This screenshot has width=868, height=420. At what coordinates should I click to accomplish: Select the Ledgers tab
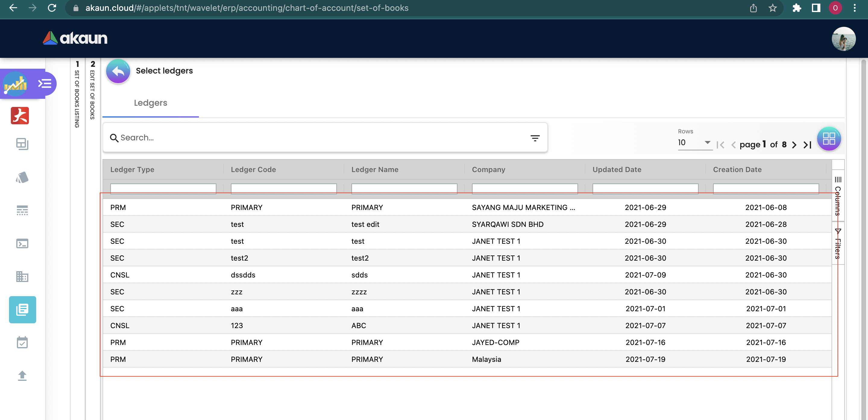[150, 103]
